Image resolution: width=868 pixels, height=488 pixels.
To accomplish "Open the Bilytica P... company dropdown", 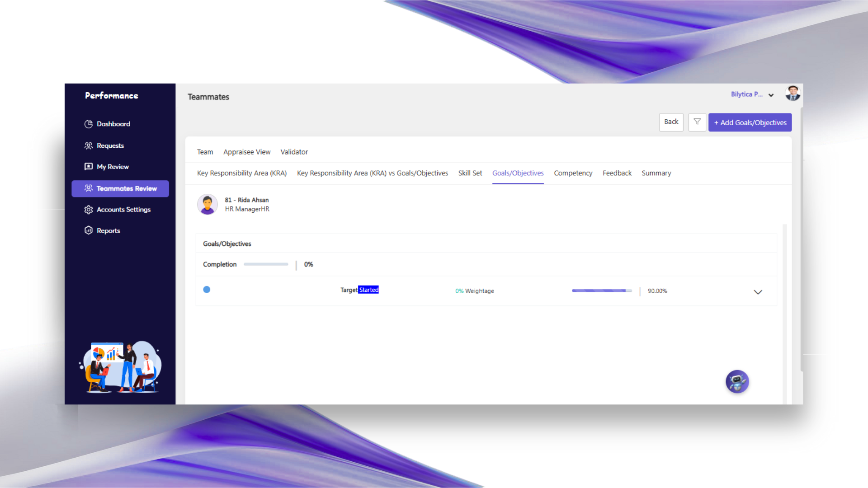I will click(752, 94).
